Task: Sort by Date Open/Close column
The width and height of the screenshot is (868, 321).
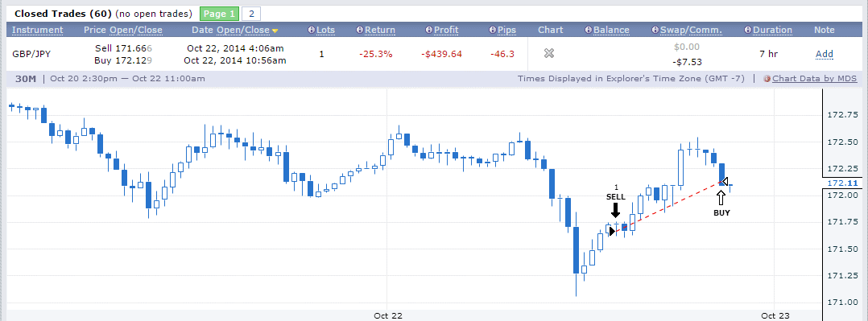Action: [x=230, y=30]
